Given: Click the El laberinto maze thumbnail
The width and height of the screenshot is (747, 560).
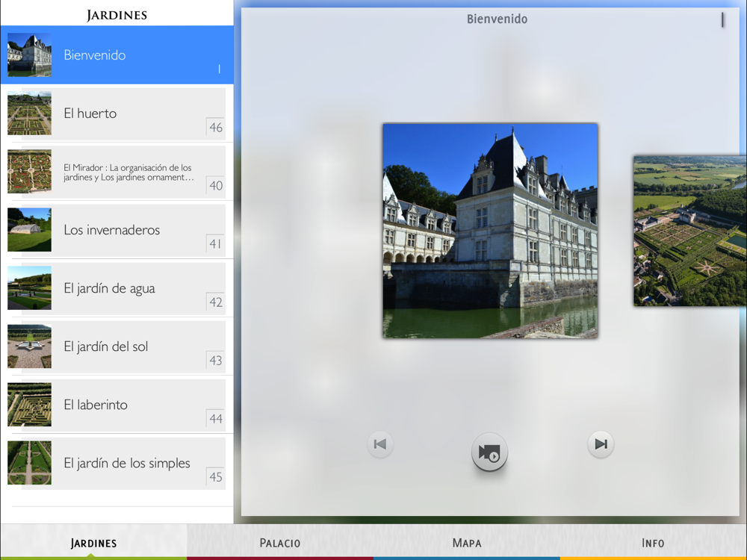Looking at the screenshot, I should tap(30, 405).
